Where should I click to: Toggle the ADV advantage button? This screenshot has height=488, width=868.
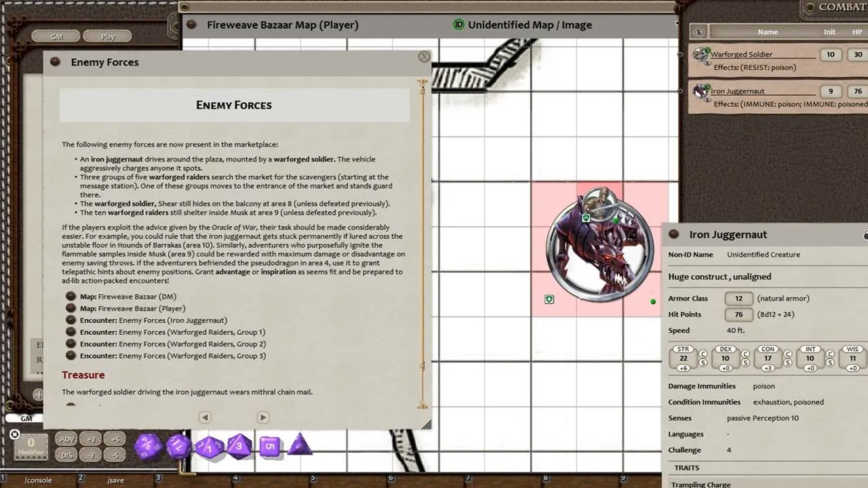coord(67,439)
